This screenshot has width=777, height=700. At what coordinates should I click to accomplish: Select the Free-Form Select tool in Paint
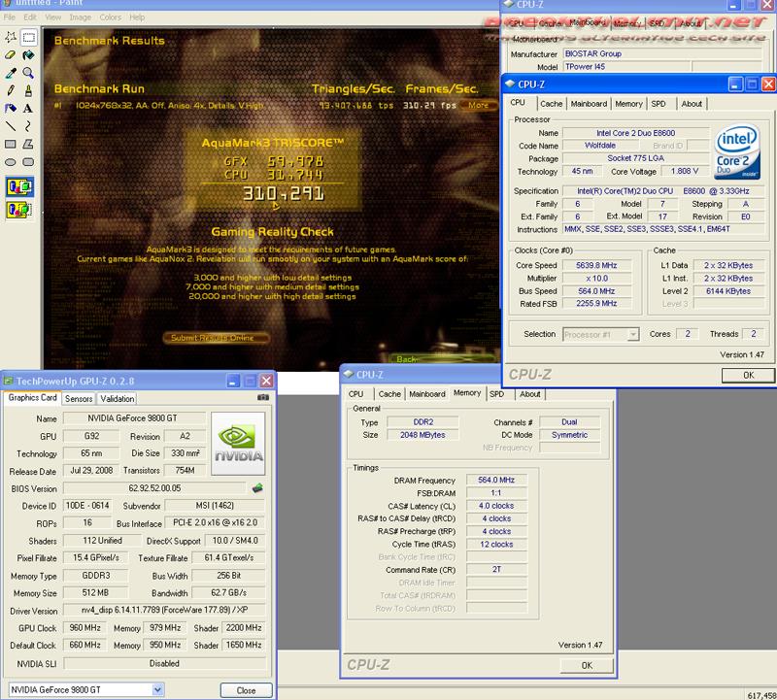click(x=11, y=37)
